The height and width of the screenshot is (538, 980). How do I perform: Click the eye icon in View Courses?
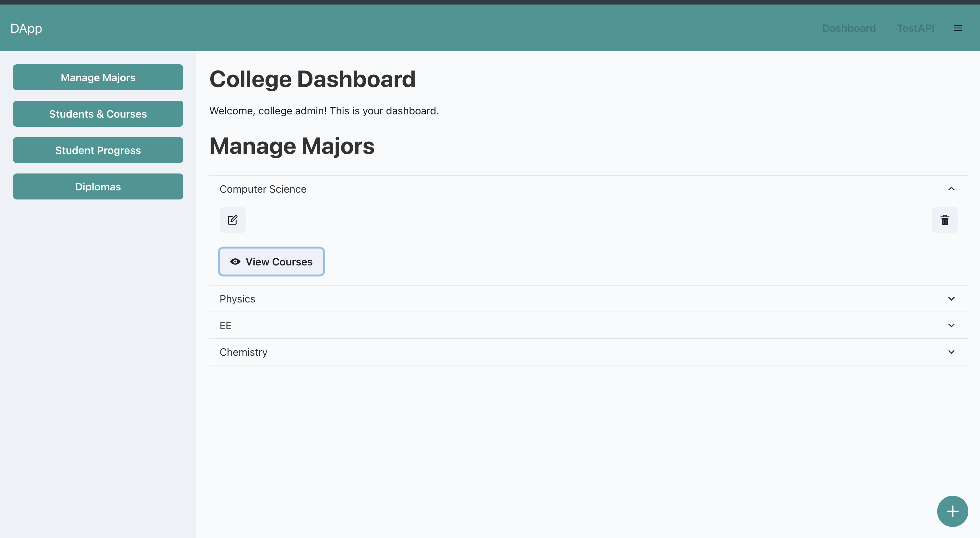click(235, 262)
